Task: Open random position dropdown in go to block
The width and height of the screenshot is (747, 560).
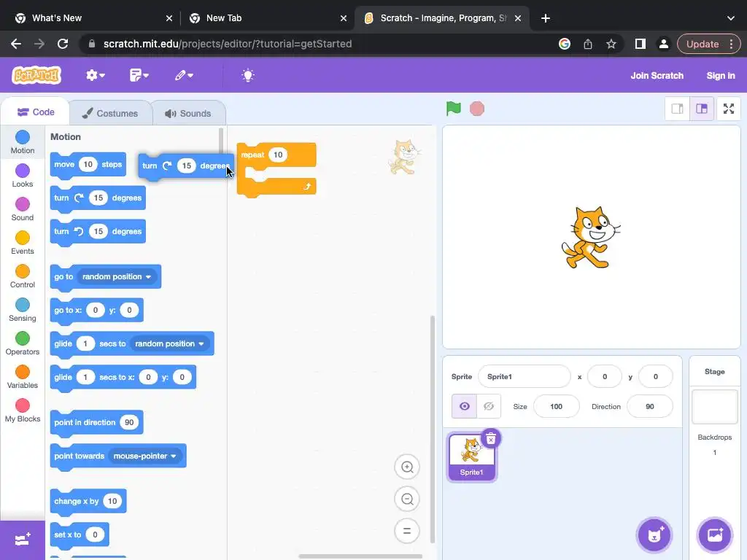Action: tap(116, 276)
